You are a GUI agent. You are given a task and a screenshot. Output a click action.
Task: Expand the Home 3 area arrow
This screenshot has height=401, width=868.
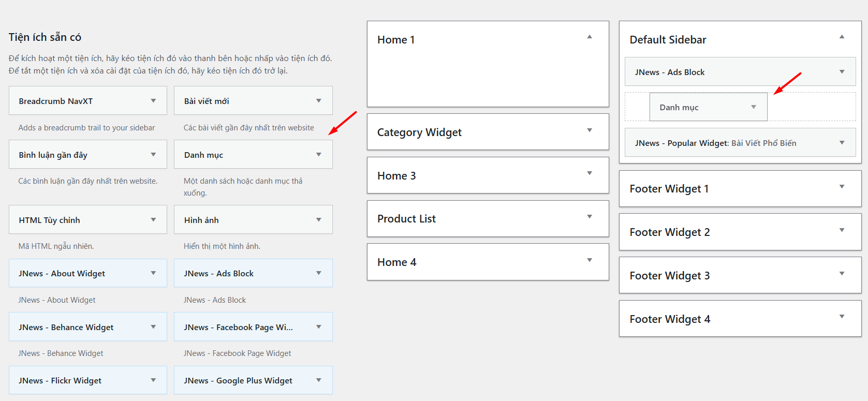pos(590,173)
